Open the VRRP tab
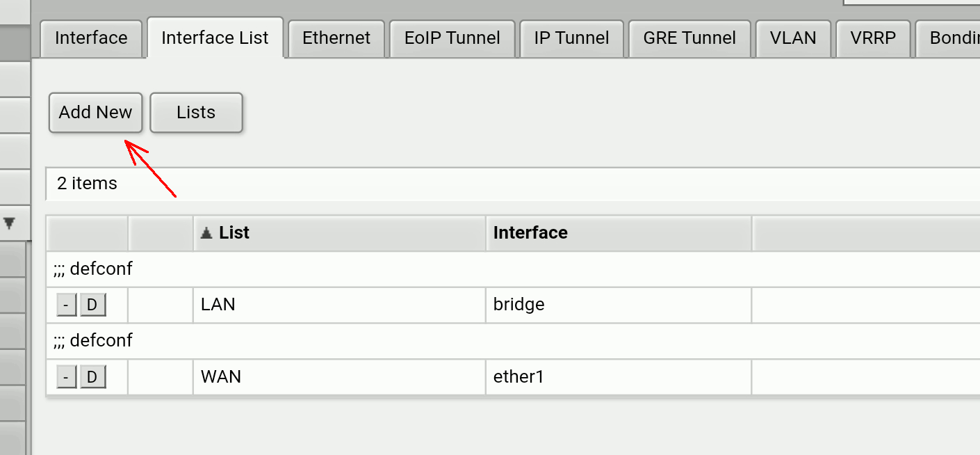Image resolution: width=980 pixels, height=455 pixels. click(x=873, y=38)
